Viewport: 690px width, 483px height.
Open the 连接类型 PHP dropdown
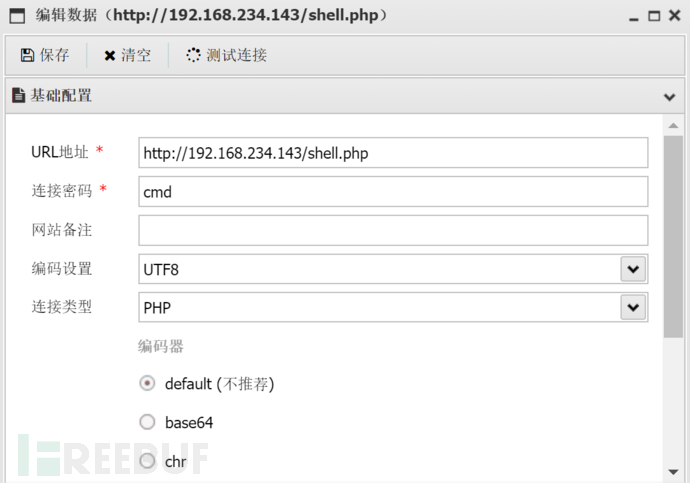coord(632,307)
